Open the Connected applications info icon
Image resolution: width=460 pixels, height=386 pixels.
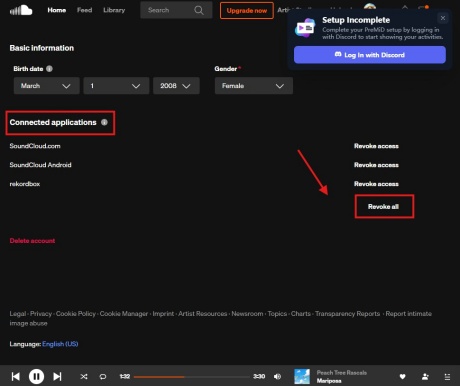click(104, 122)
